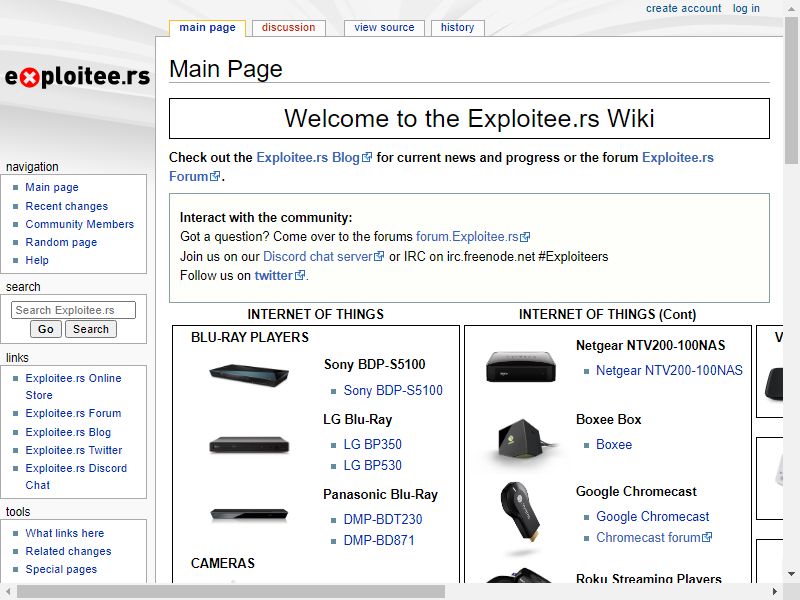Open the DMP-BDT230 link
Image resolution: width=800 pixels, height=600 pixels.
tap(383, 519)
